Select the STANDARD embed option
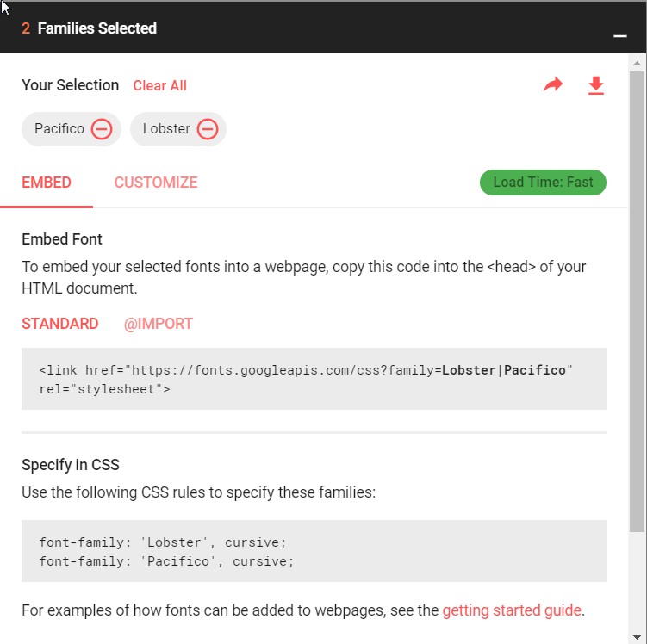Image resolution: width=647 pixels, height=644 pixels. click(60, 324)
